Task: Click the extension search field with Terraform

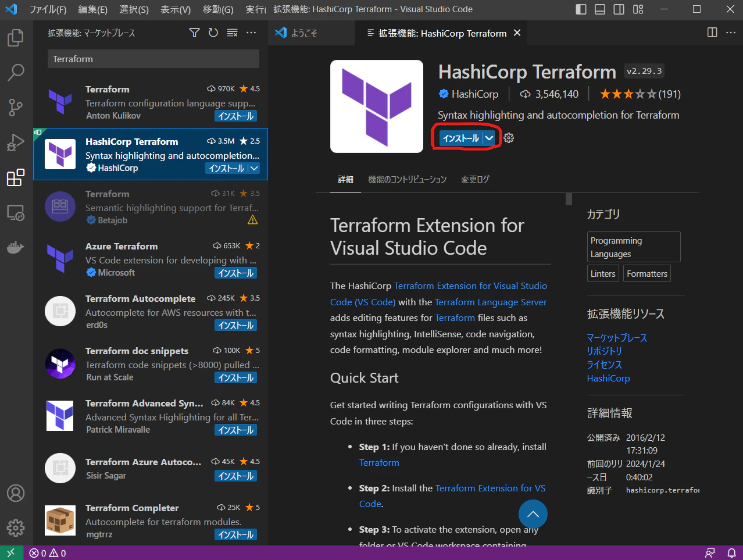Action: (x=153, y=59)
